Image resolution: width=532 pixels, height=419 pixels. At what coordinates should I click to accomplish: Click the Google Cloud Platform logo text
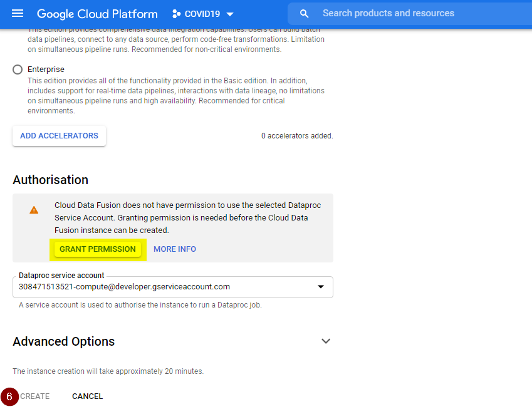[x=97, y=14]
